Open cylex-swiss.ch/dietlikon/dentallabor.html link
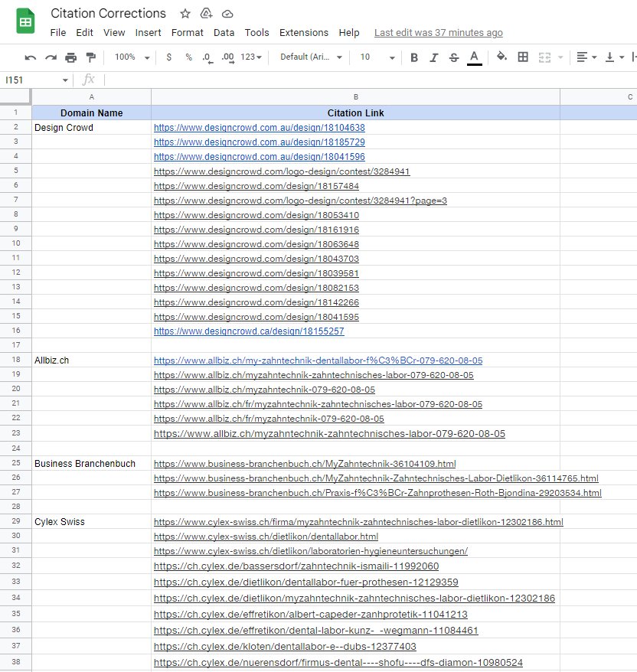This screenshot has height=672, width=637. click(x=266, y=537)
